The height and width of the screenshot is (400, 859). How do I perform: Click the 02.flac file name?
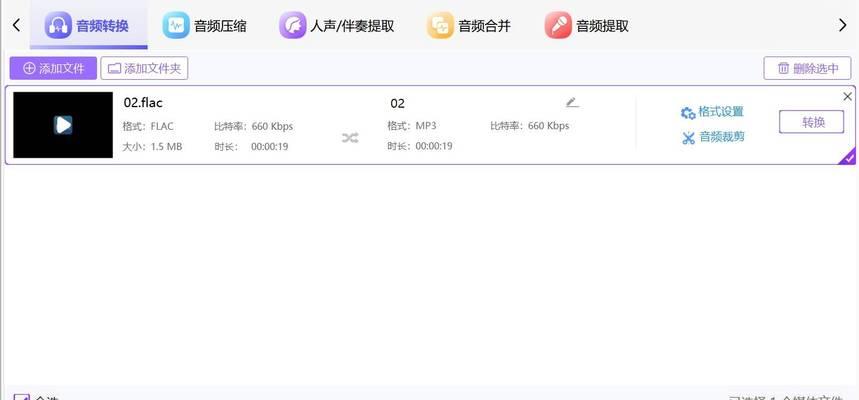[143, 102]
